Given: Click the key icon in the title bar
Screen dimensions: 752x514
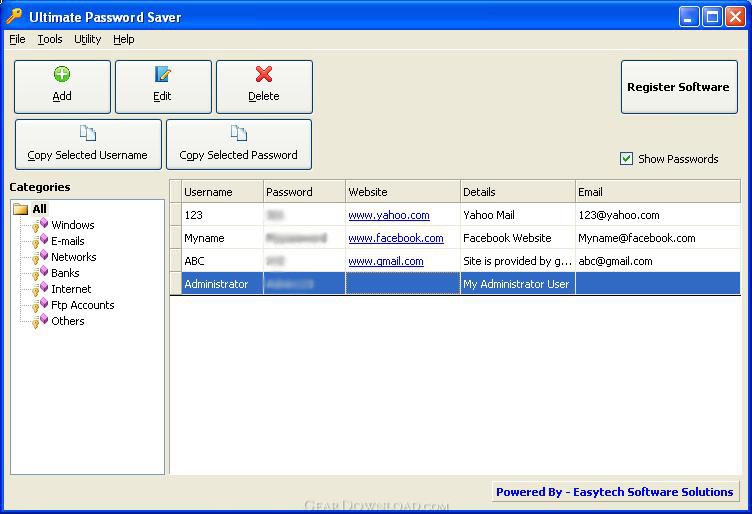Looking at the screenshot, I should point(14,16).
